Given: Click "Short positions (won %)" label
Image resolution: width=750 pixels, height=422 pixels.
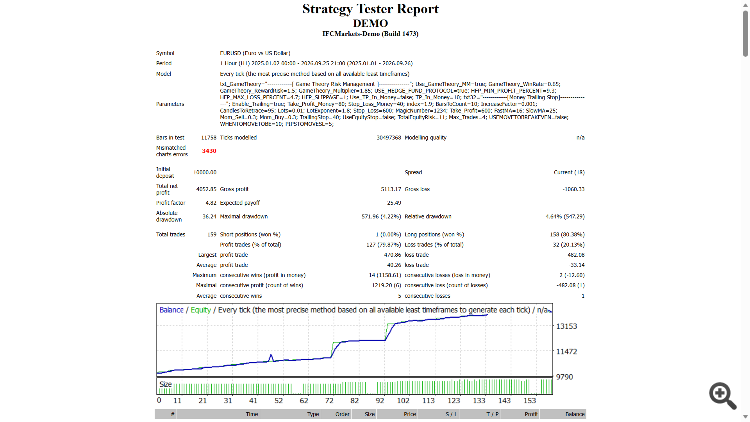Looking at the screenshot, I should point(250,235).
